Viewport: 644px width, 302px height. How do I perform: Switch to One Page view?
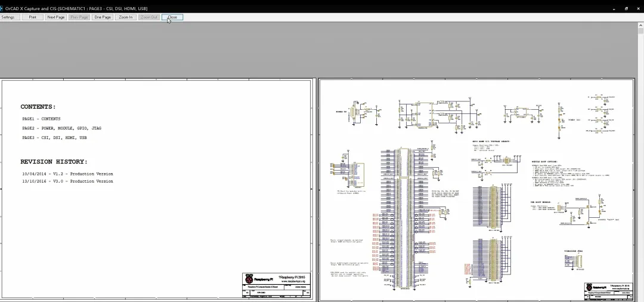pyautogui.click(x=103, y=17)
